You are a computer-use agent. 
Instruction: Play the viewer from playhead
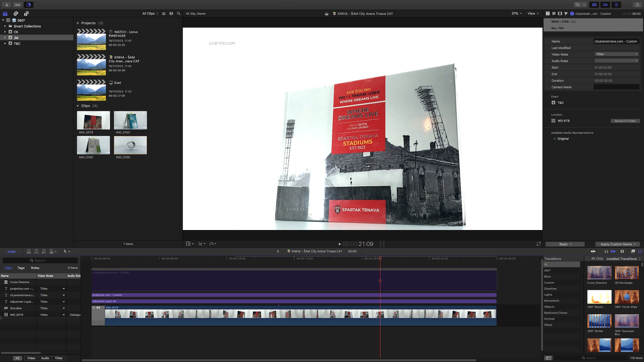click(x=339, y=244)
